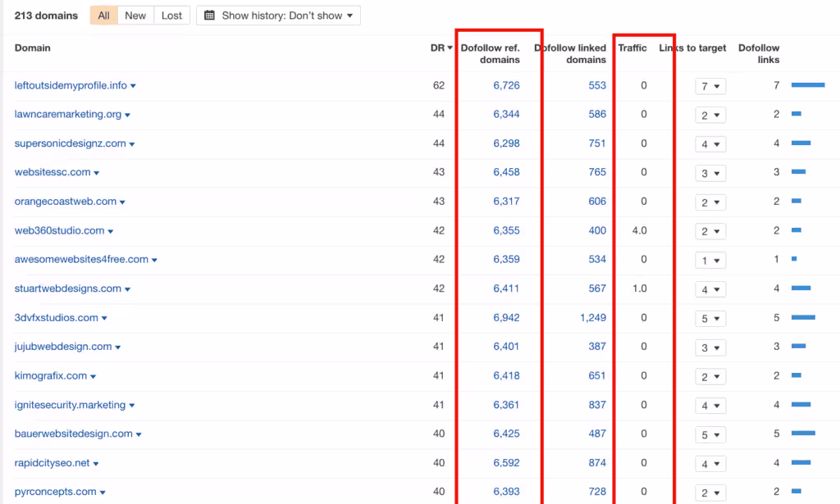Click the caret beside kimografix.com
Viewport: 840px width, 504px height.
(94, 377)
